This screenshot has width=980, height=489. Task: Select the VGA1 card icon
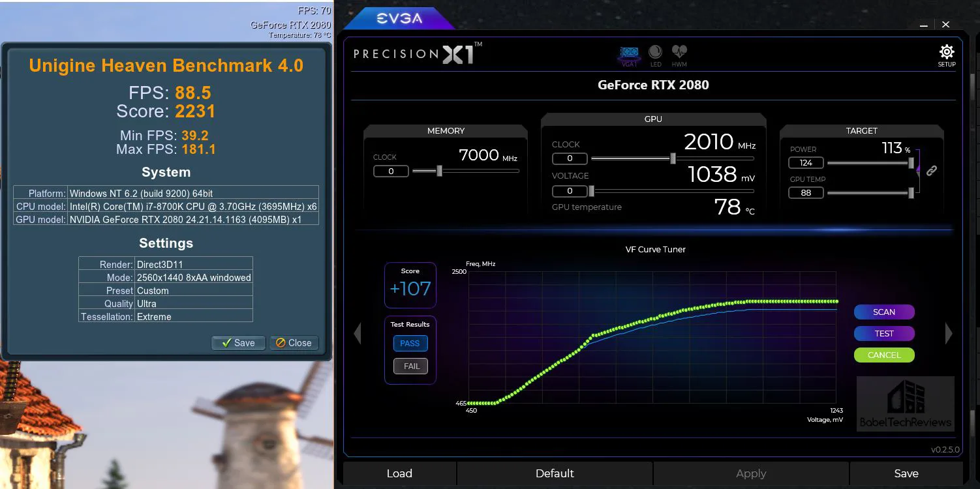[629, 56]
